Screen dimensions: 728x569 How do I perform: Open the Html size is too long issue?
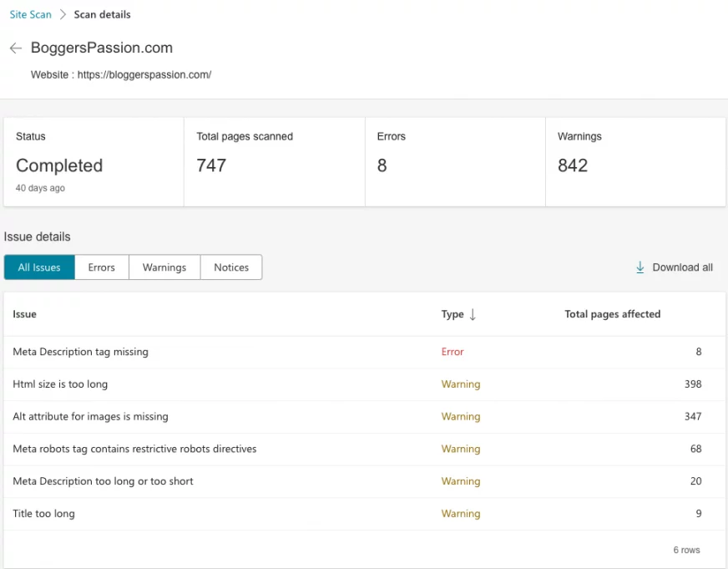[x=60, y=384]
